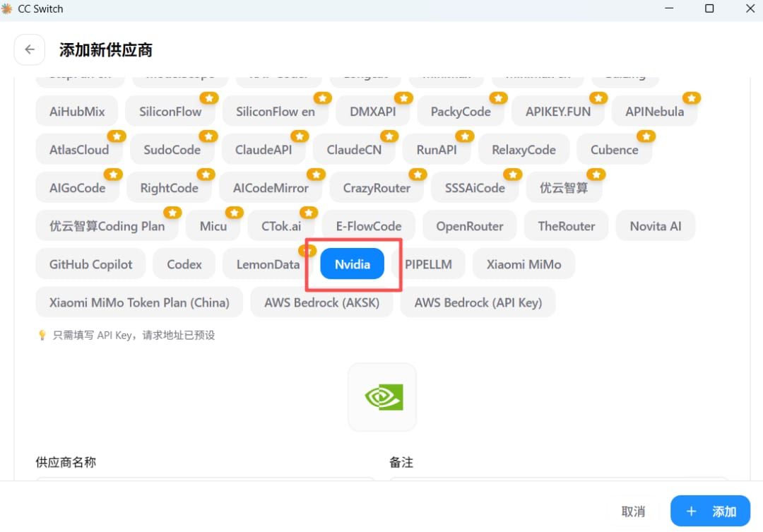Click the blue 添加 add button
The width and height of the screenshot is (763, 532).
(x=711, y=511)
